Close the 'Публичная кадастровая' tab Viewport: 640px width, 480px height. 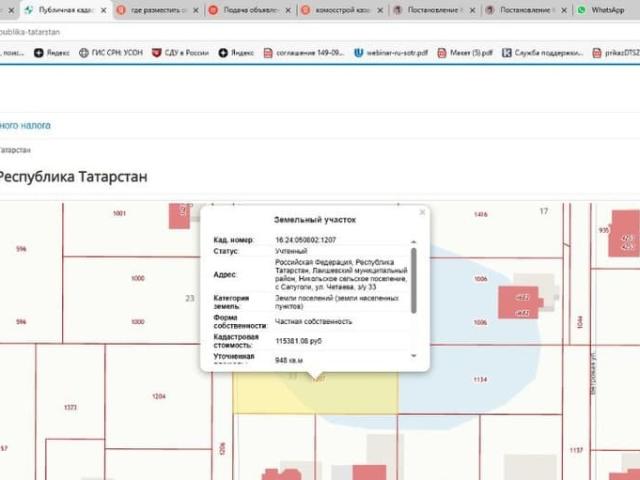pyautogui.click(x=103, y=9)
